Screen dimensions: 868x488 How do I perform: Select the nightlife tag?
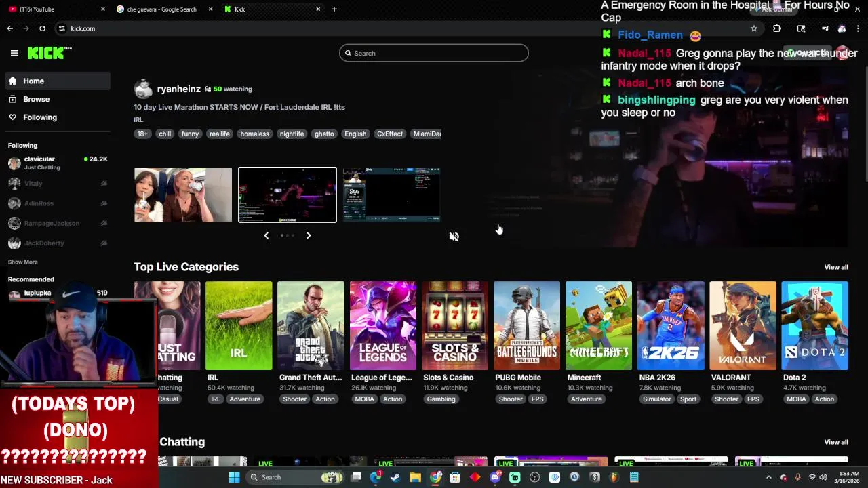(x=292, y=134)
